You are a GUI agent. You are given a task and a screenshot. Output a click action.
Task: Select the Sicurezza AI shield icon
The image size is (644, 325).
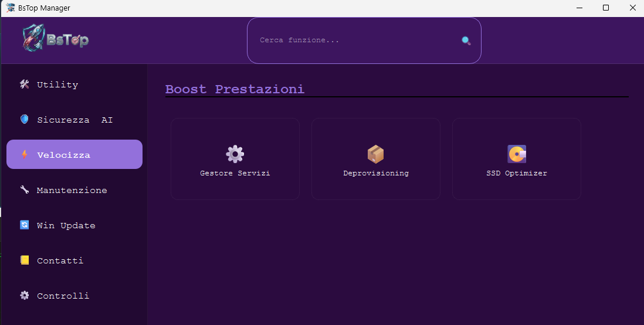(24, 120)
